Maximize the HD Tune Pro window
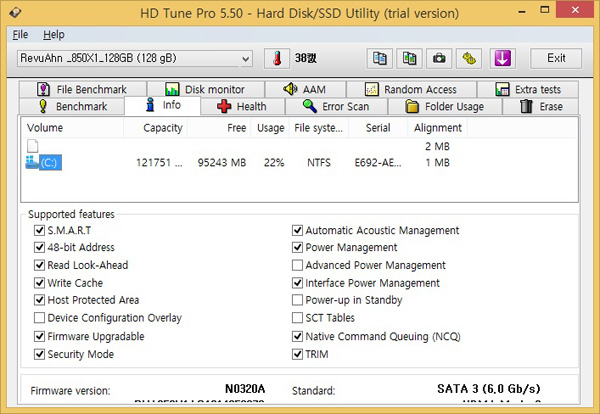This screenshot has width=600, height=414. (x=545, y=10)
